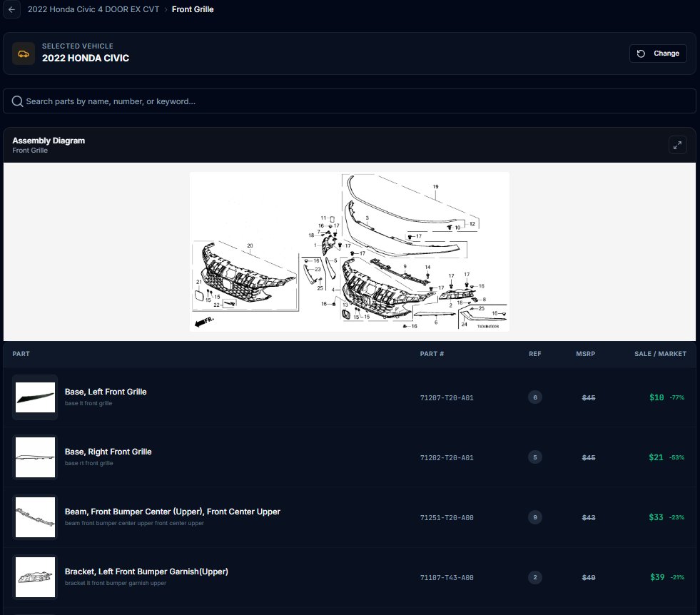Click part number 71207-T20-A01
700x615 pixels.
click(447, 397)
